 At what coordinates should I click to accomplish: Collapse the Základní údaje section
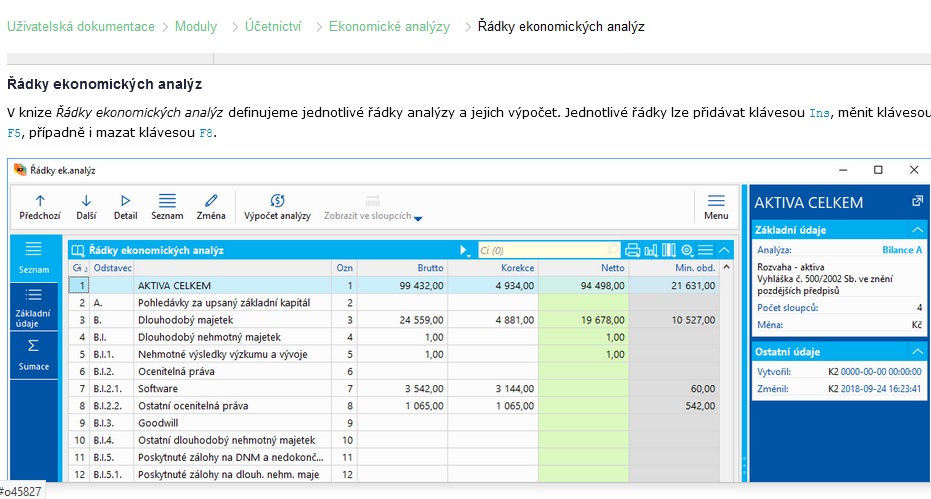pos(917,230)
